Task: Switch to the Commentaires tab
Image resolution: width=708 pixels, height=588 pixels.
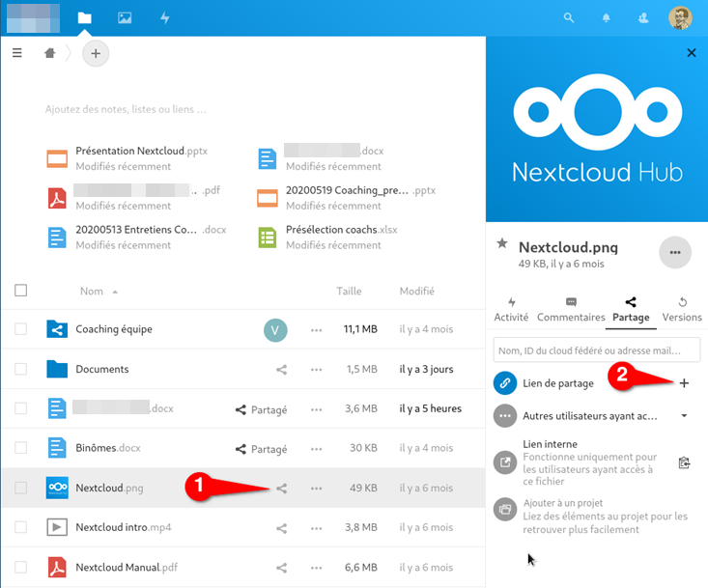Action: tap(571, 309)
